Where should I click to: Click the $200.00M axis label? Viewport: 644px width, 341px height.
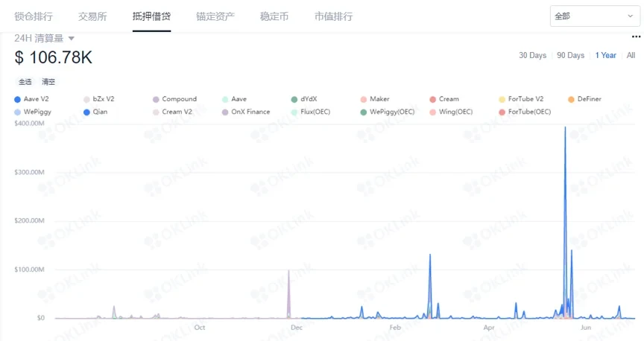coord(29,221)
